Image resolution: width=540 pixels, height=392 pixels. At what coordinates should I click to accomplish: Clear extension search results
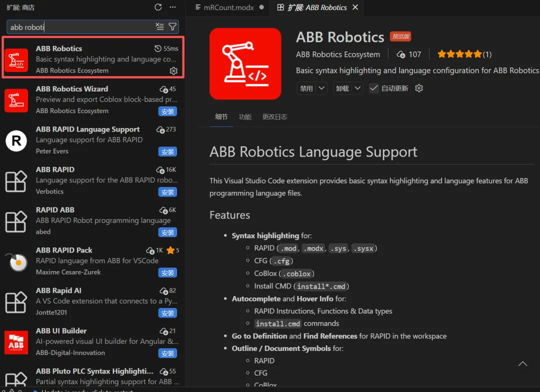point(159,26)
